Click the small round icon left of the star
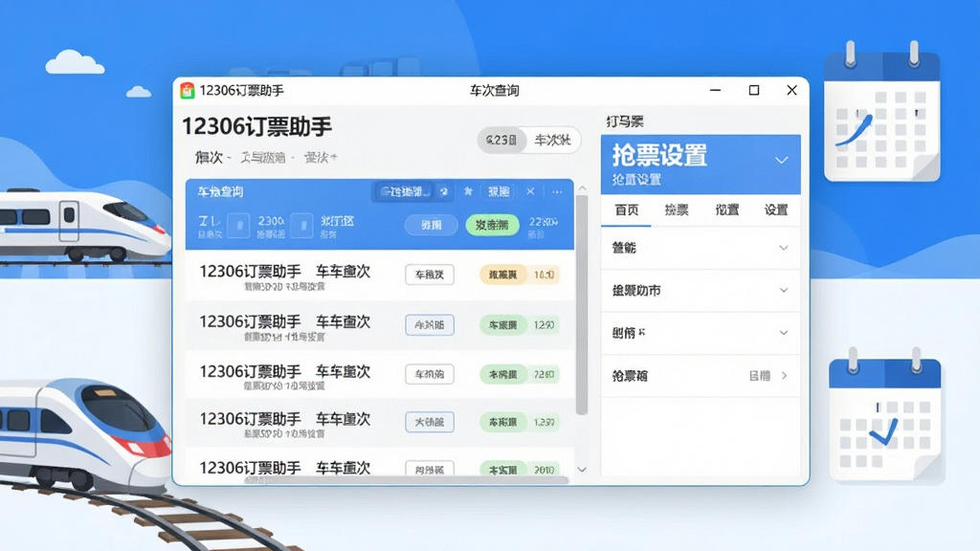Image resolution: width=980 pixels, height=551 pixels. [x=444, y=191]
